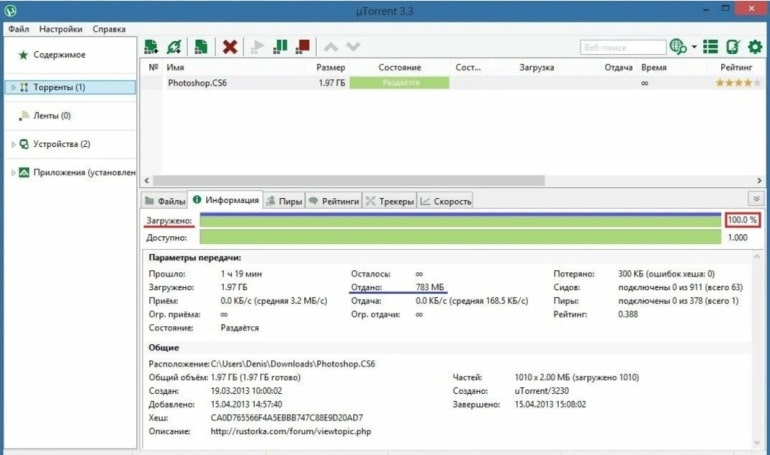Click the horizontal scrollbar thumb of torrent list

pyautogui.click(x=349, y=181)
